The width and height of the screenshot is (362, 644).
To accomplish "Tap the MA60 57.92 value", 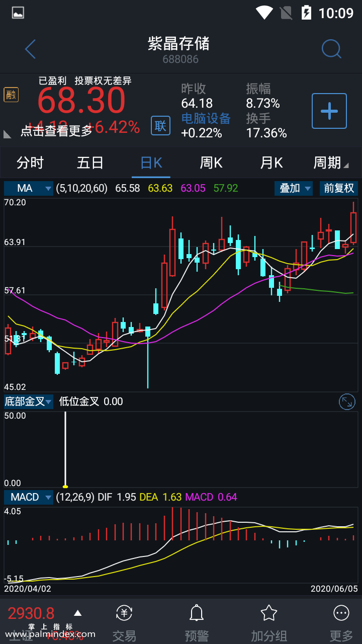I will coord(226,188).
